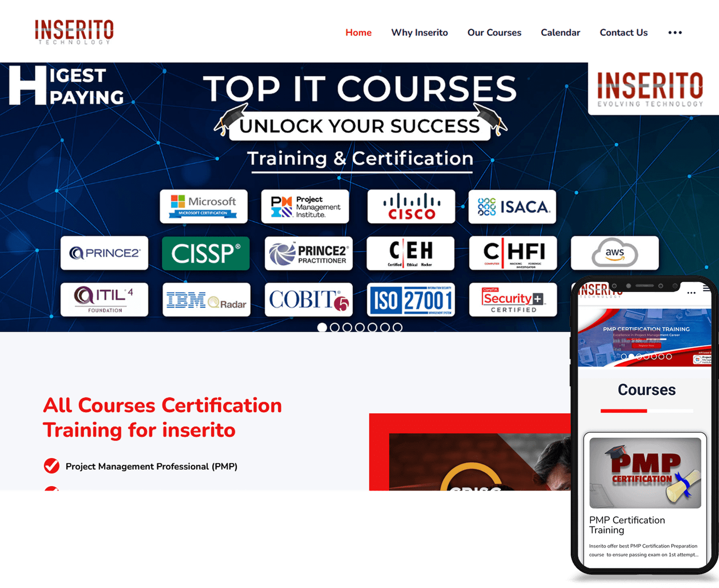719x588 pixels.
Task: Click the Inserito Technology header logo
Action: pyautogui.click(x=74, y=32)
